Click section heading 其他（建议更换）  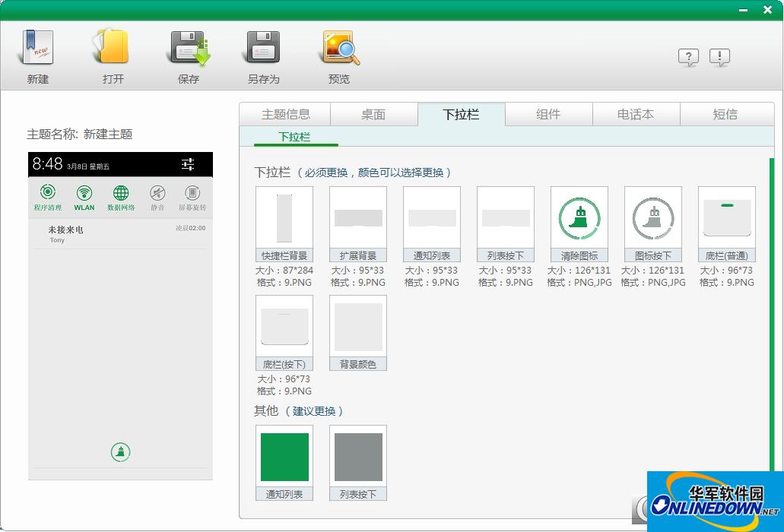point(299,411)
